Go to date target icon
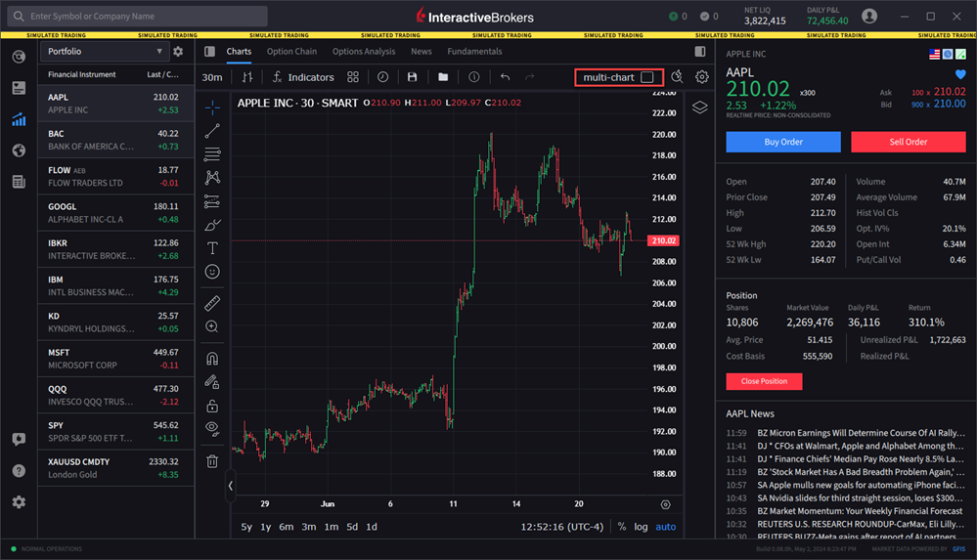Viewport: 977px width, 560px height. [665, 504]
